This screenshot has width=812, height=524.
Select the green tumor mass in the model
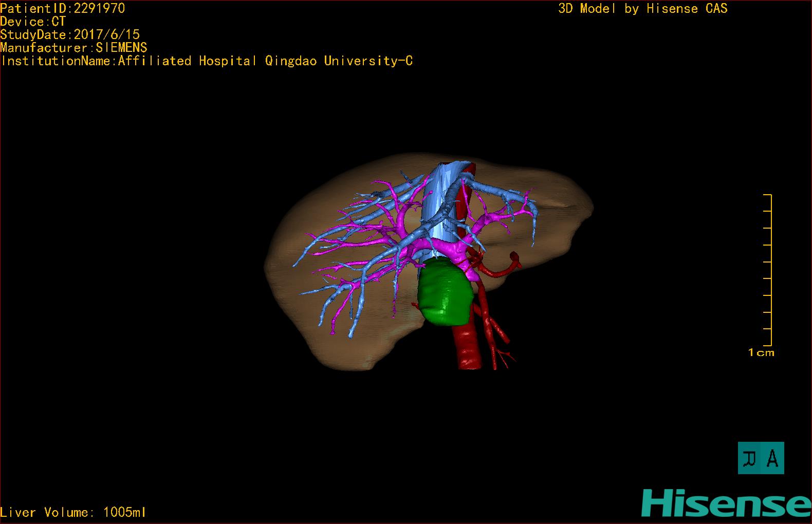[445, 291]
